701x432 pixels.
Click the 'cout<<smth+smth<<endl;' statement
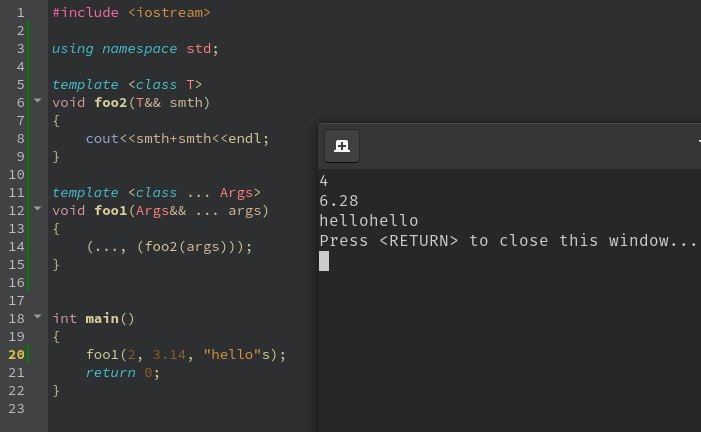[x=177, y=139]
